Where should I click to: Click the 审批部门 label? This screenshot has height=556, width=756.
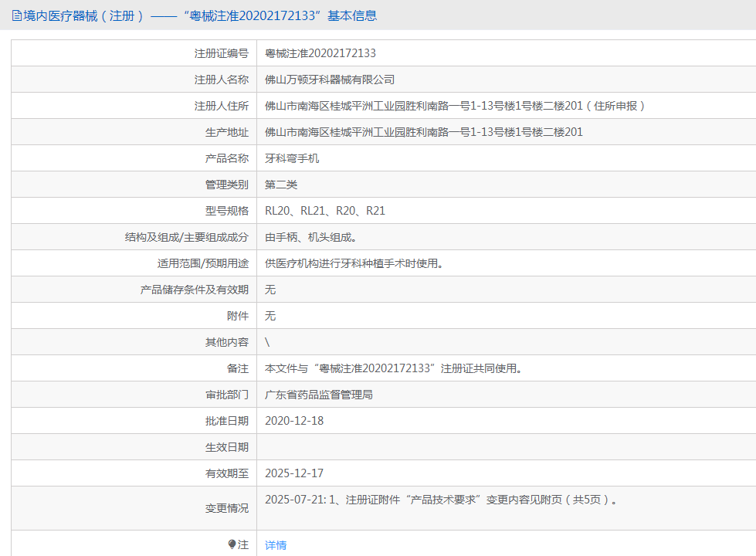(x=226, y=395)
